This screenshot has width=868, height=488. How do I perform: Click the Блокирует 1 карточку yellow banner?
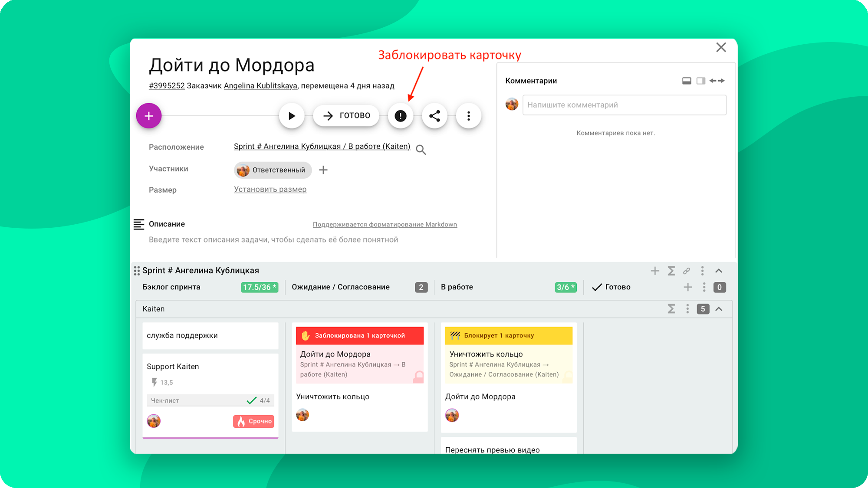click(509, 336)
